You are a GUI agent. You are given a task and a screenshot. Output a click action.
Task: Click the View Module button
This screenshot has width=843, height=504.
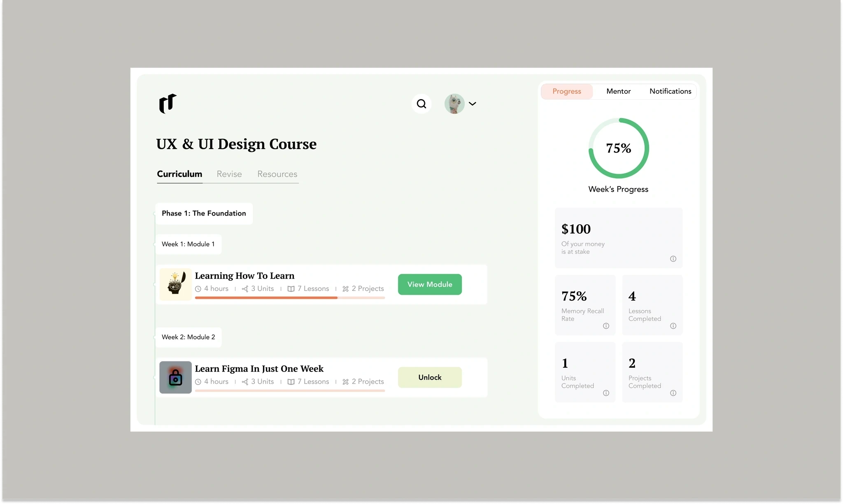[x=430, y=284]
